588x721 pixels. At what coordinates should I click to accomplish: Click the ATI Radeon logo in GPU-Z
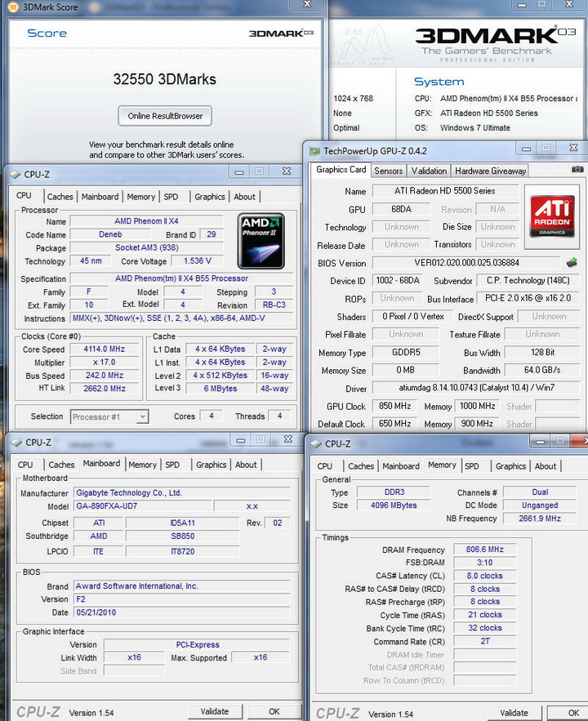tap(552, 216)
